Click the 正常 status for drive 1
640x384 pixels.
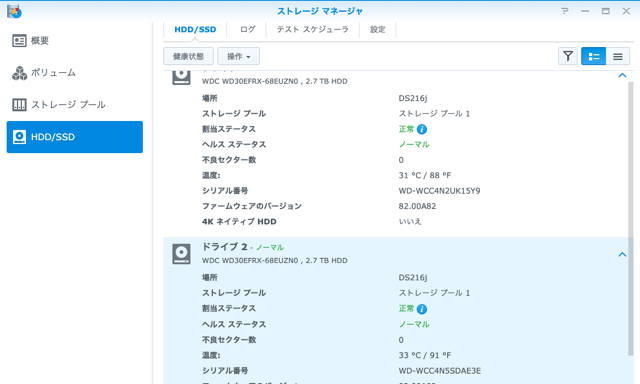point(407,129)
